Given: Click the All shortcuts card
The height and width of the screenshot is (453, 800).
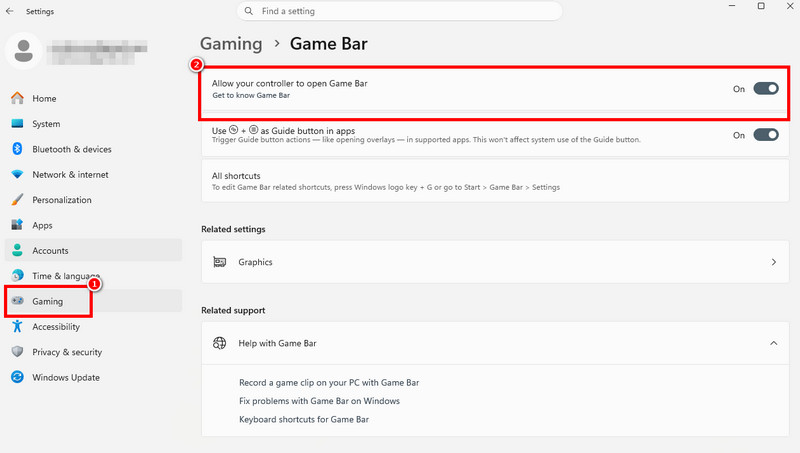Looking at the screenshot, I should pos(495,181).
